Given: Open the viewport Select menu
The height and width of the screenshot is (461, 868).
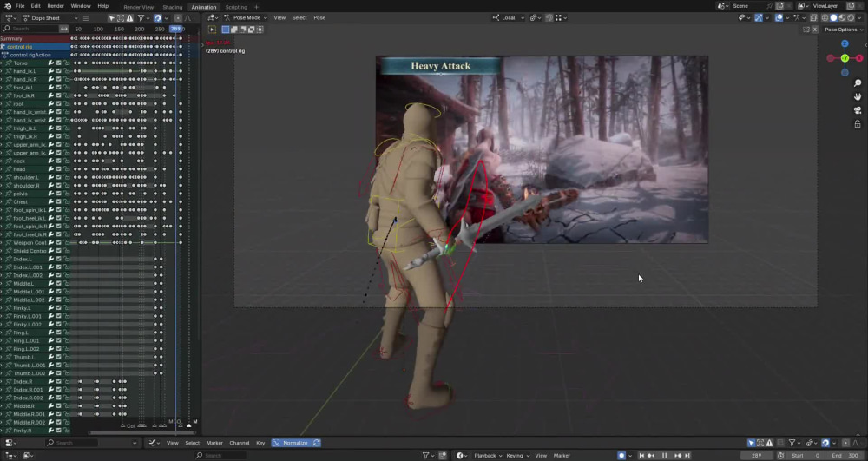Looking at the screenshot, I should coord(299,17).
